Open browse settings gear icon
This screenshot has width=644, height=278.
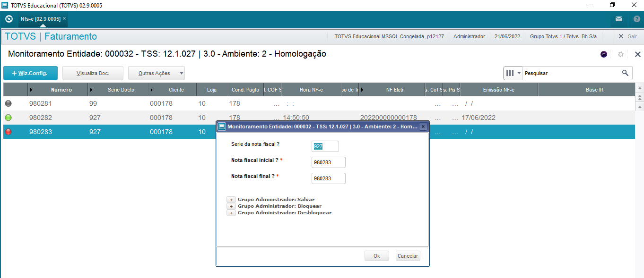click(621, 54)
